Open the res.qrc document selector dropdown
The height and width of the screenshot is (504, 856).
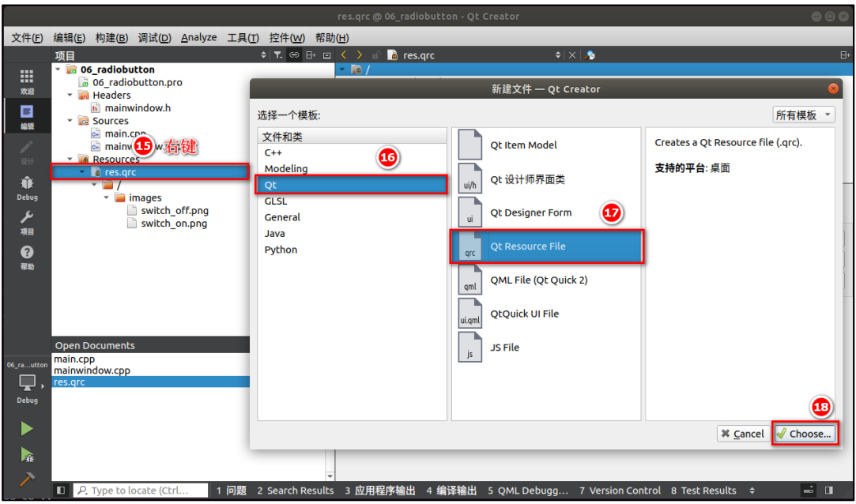558,55
